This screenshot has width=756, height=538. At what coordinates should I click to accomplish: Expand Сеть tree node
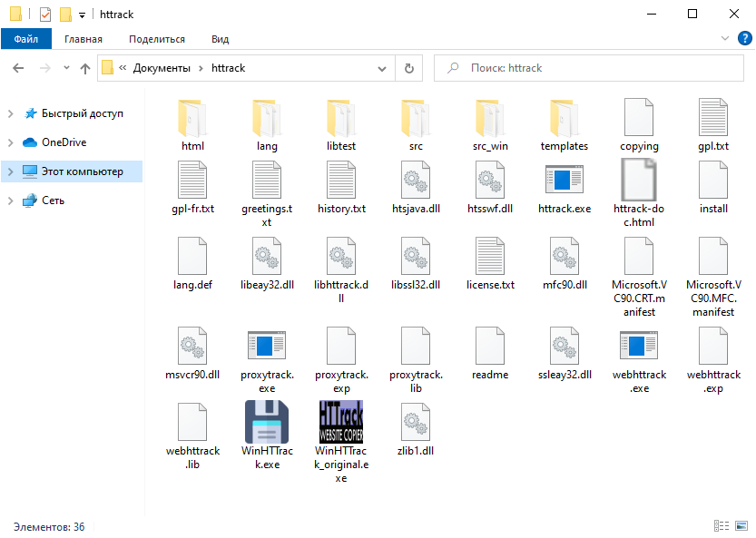coord(11,201)
